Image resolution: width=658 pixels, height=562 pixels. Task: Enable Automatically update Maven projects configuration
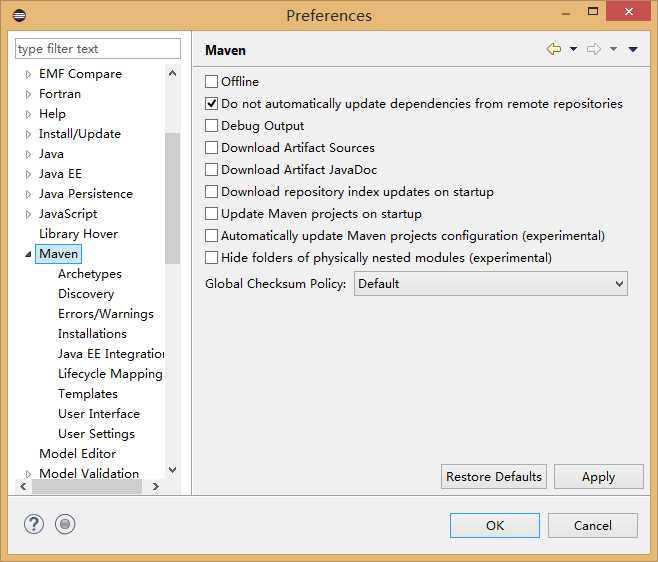211,235
